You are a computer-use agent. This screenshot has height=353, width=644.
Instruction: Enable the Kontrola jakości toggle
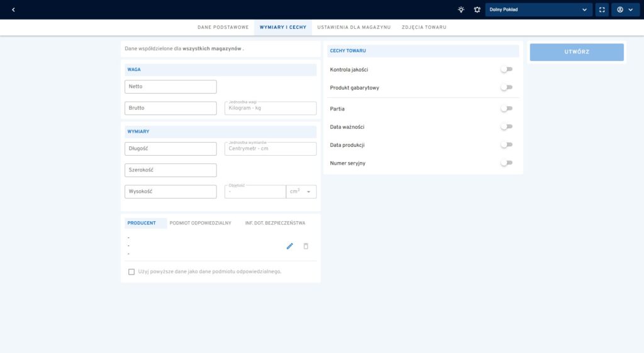pyautogui.click(x=506, y=69)
